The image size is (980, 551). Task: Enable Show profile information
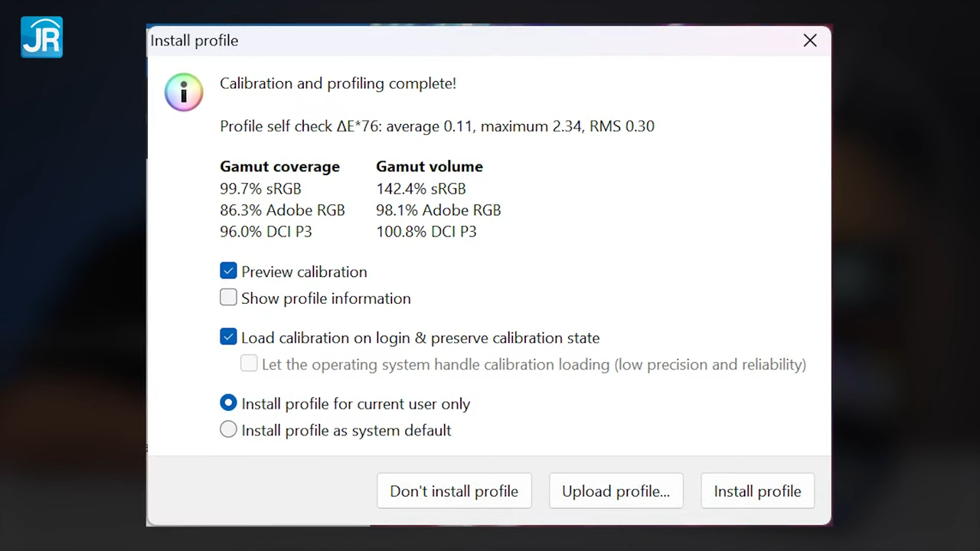(x=228, y=298)
